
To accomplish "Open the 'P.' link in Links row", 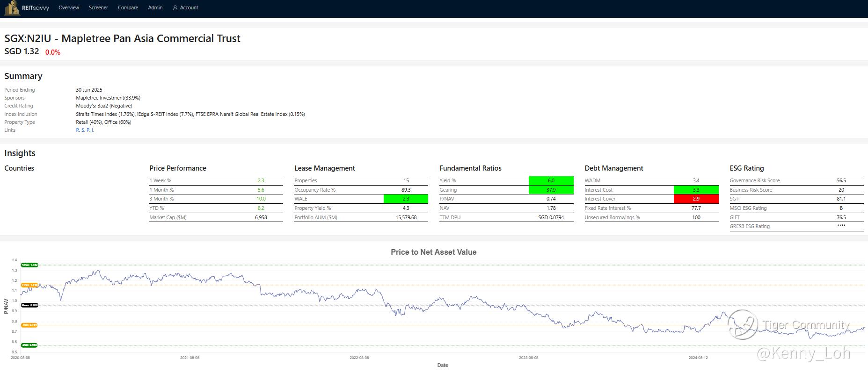I will point(88,130).
